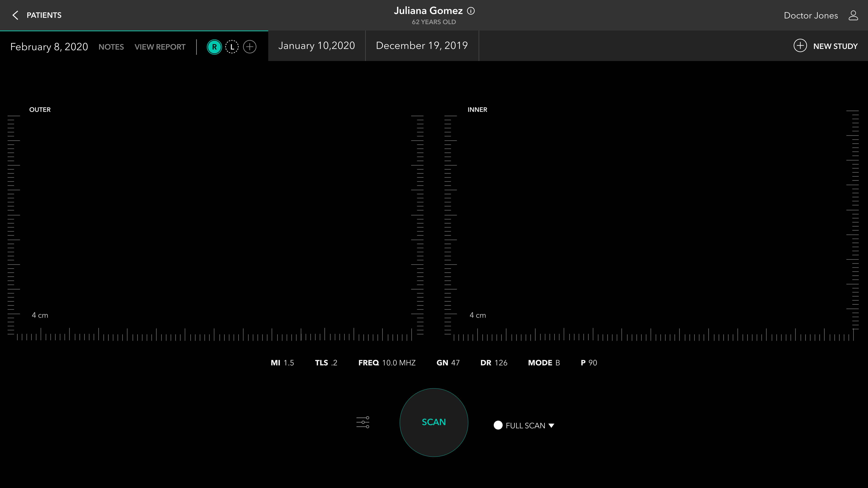The height and width of the screenshot is (488, 868).
Task: Click the FREQ 10.0 MHZ parameter
Action: pyautogui.click(x=387, y=363)
